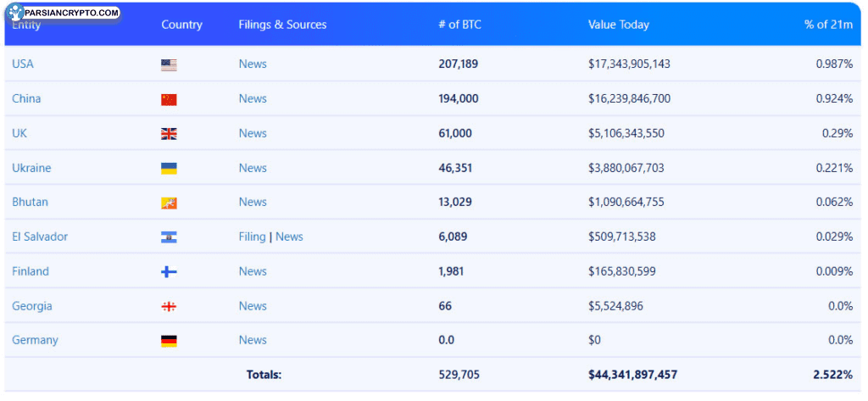Sort by the # of BTC column header
The image size is (868, 401).
459,25
